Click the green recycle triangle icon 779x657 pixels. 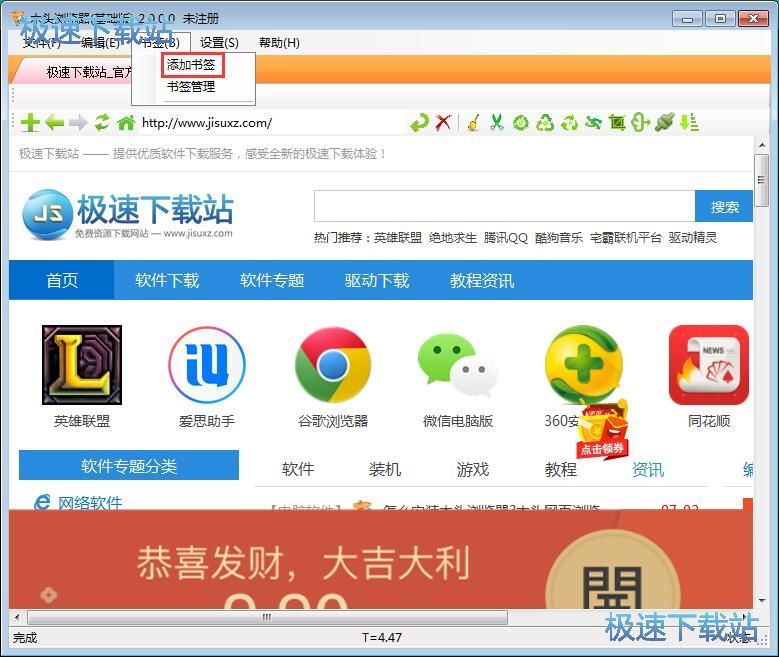[545, 122]
